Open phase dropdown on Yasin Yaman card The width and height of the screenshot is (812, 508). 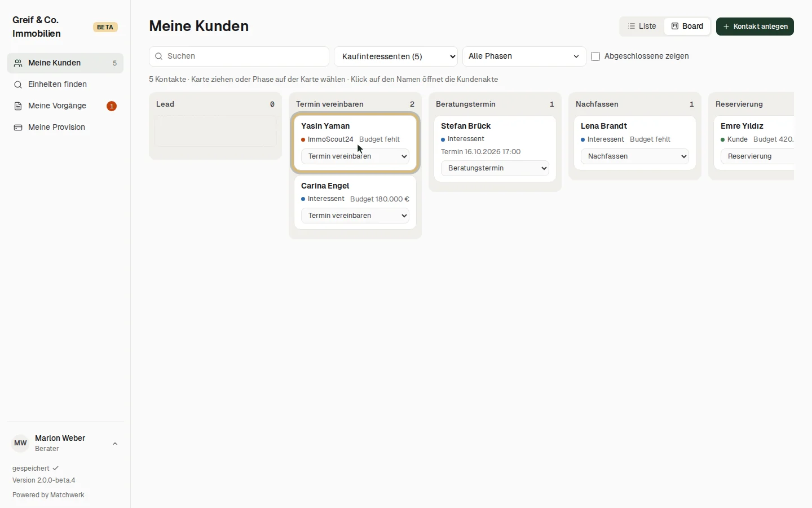pos(355,156)
